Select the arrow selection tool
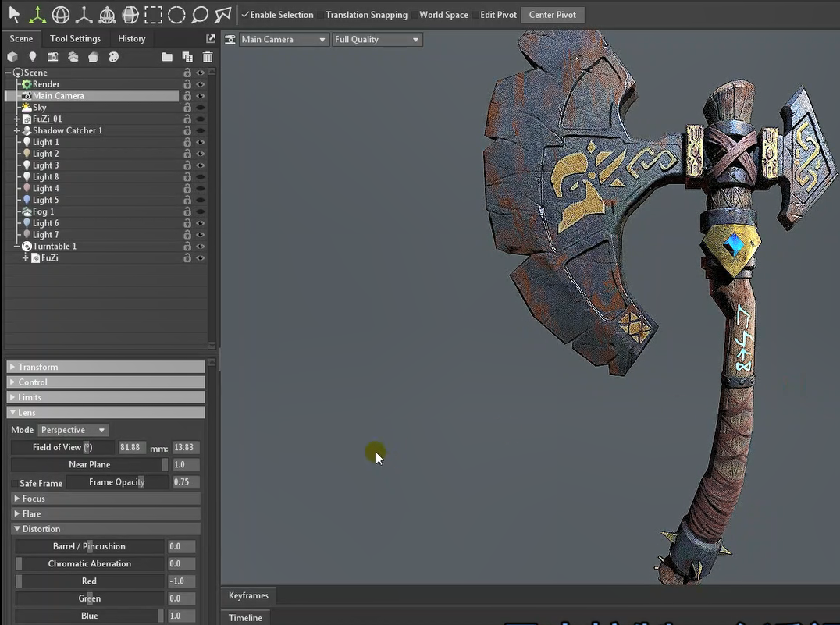The image size is (840, 625). tap(14, 14)
